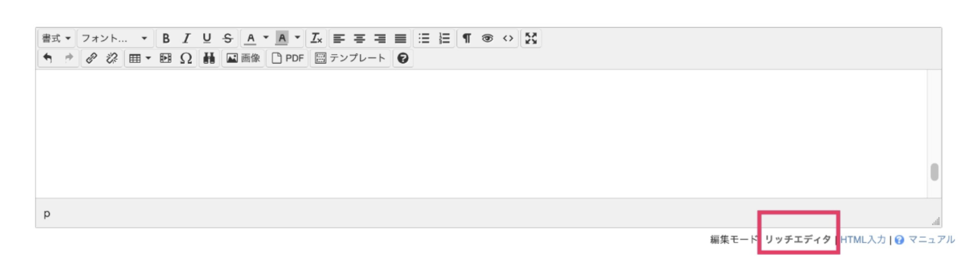Toggle underline formatting
This screenshot has width=980, height=265.
[207, 39]
